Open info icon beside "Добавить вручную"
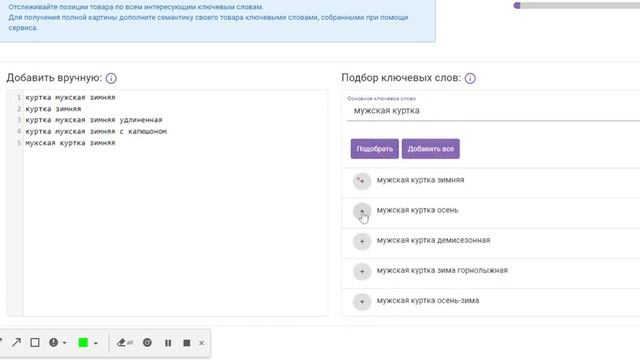 (x=111, y=78)
